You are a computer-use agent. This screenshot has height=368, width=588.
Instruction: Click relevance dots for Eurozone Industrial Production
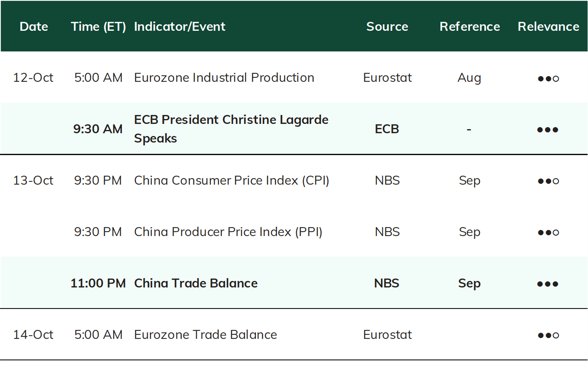(548, 79)
